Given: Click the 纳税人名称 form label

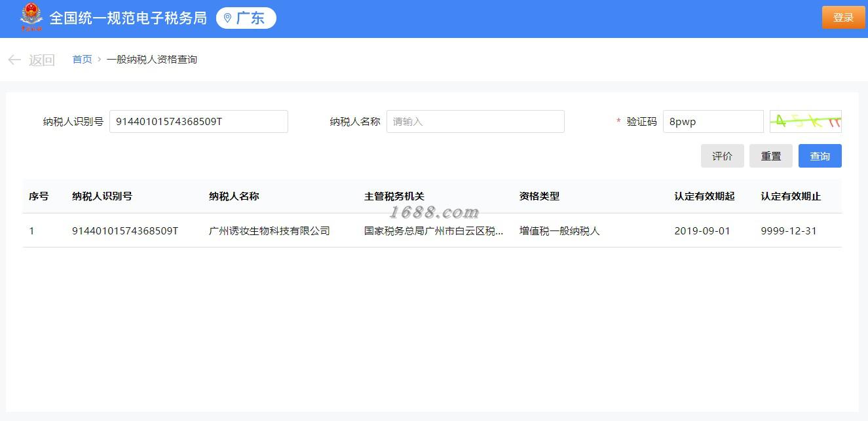Looking at the screenshot, I should [355, 121].
